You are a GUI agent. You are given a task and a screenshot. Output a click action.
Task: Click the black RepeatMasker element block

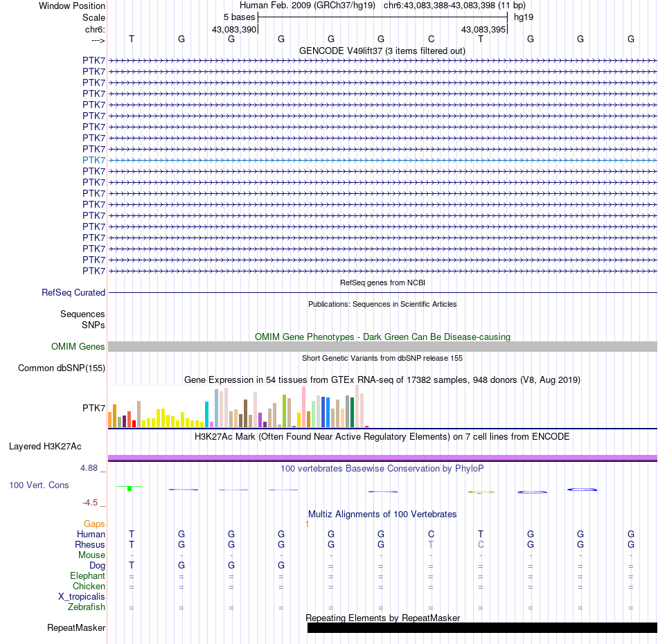click(x=482, y=627)
